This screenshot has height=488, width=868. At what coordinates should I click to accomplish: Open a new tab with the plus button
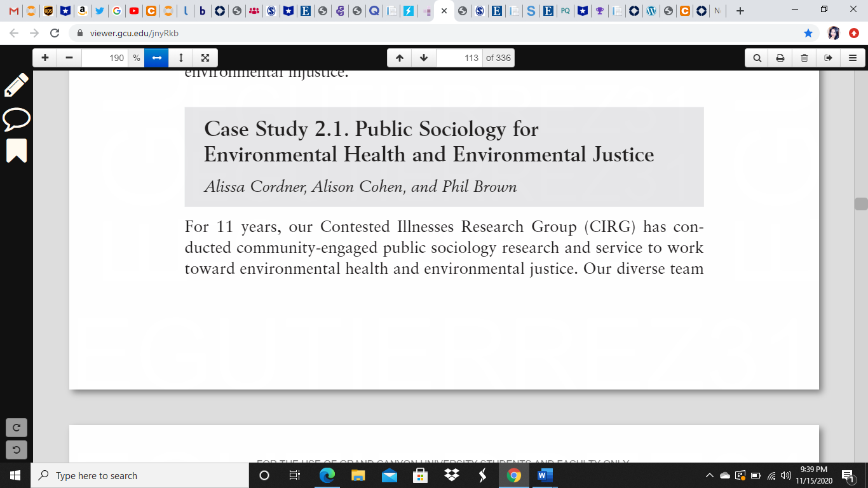[740, 11]
